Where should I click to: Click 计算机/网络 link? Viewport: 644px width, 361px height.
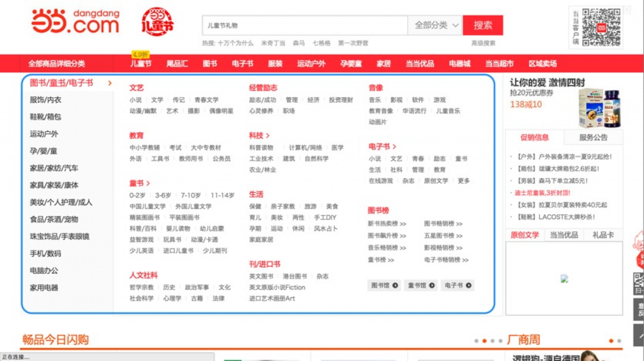click(x=305, y=148)
